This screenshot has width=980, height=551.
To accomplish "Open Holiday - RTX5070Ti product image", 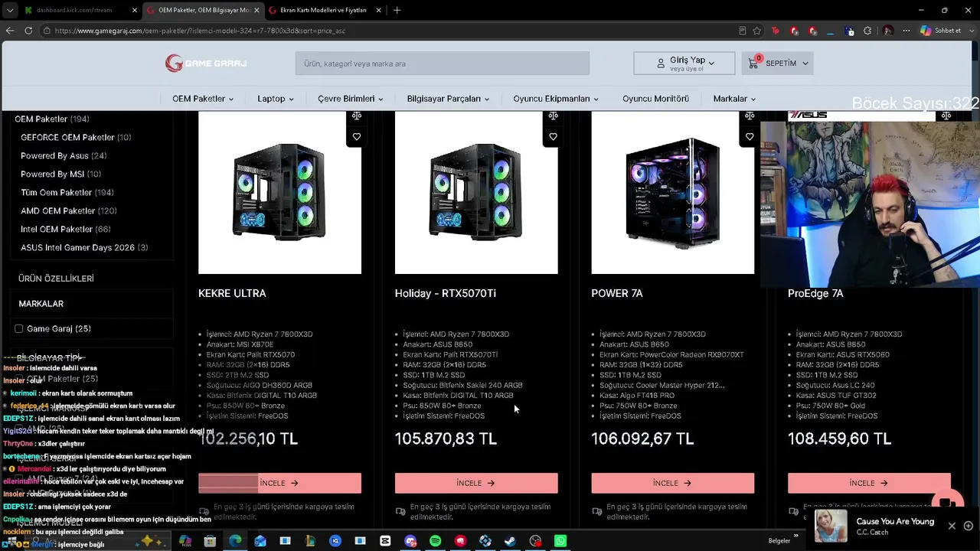I will coord(476,193).
